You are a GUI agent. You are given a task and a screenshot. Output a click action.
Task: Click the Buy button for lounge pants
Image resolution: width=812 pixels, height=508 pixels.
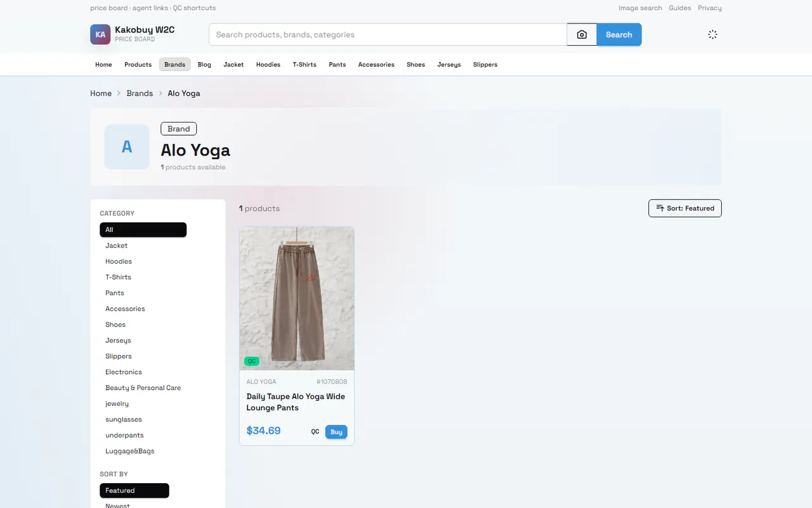click(x=336, y=432)
